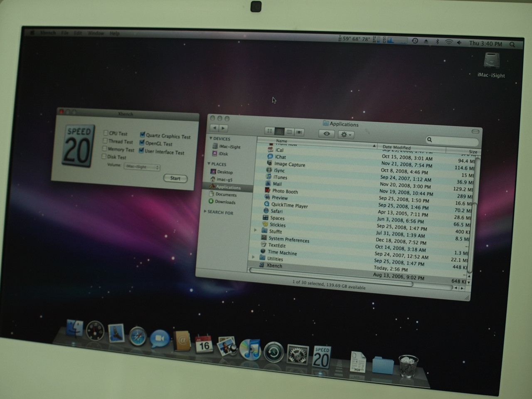
Task: Collapse the DEVICES sidebar section
Action: [x=211, y=138]
